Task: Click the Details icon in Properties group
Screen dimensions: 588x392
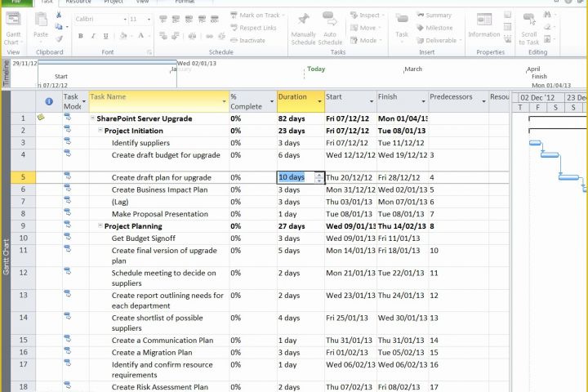Action: point(507,27)
